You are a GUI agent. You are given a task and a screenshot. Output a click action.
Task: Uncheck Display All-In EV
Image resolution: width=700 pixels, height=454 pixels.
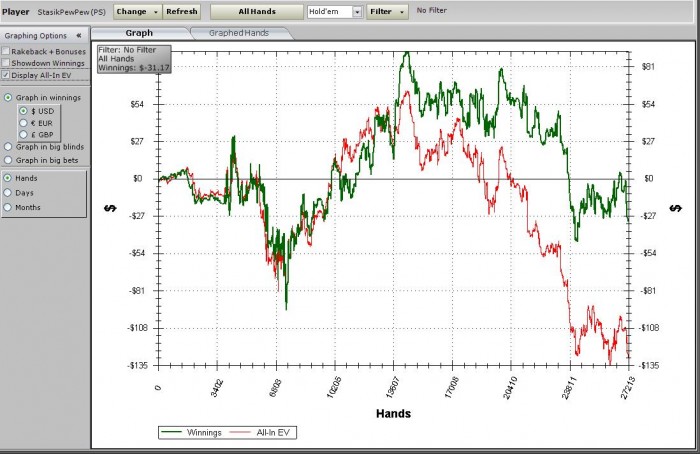(6, 75)
